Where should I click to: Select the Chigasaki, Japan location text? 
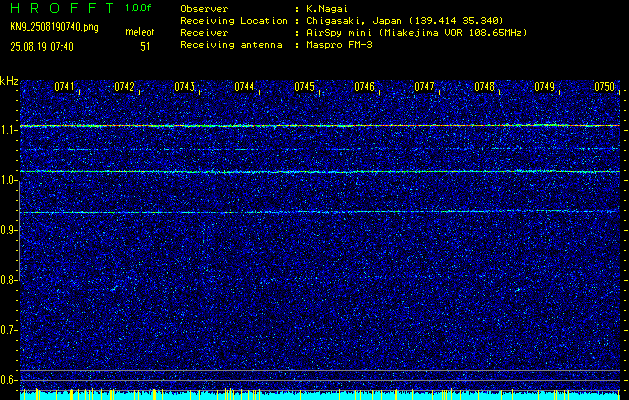(405, 21)
